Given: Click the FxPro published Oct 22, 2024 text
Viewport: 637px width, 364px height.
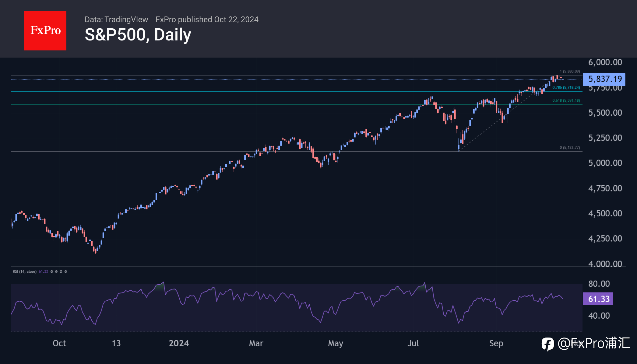Looking at the screenshot, I should tap(207, 19).
